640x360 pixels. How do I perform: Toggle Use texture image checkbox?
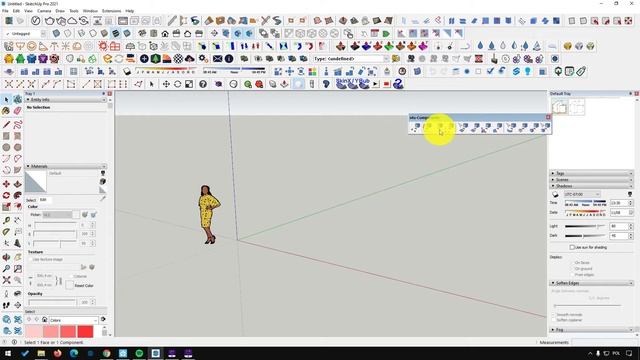click(30, 259)
